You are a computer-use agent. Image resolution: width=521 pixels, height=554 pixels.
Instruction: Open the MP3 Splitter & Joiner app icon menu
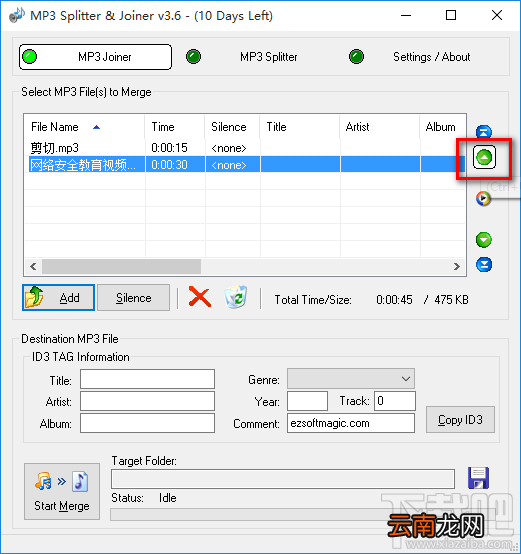pos(17,15)
